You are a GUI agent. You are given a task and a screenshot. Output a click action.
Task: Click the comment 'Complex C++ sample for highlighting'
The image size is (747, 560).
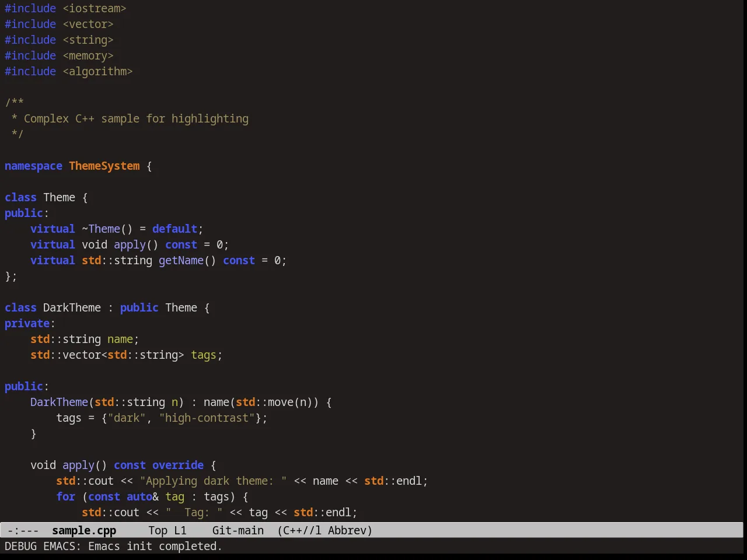tap(136, 118)
